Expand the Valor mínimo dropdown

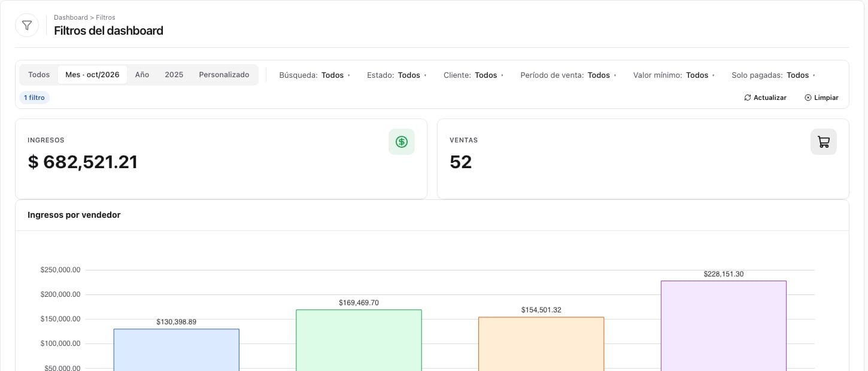674,75
